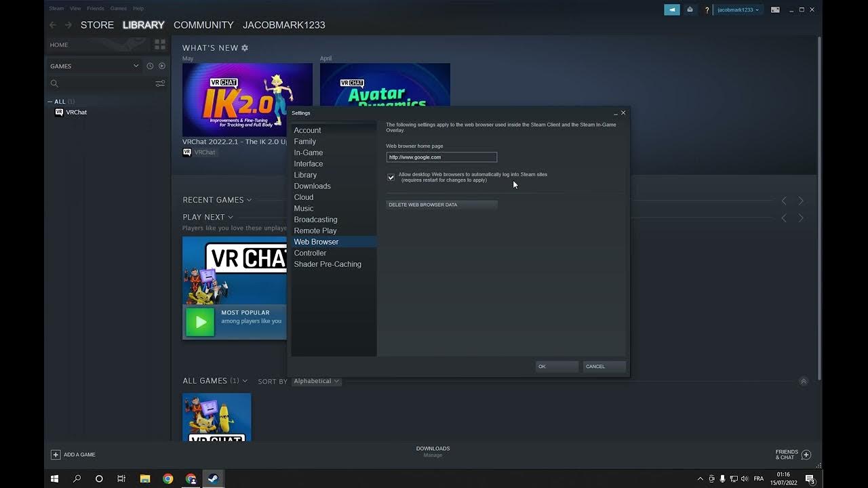The image size is (868, 488).
Task: Toggle auto log into Steam sites checkbox
Action: coord(391,178)
